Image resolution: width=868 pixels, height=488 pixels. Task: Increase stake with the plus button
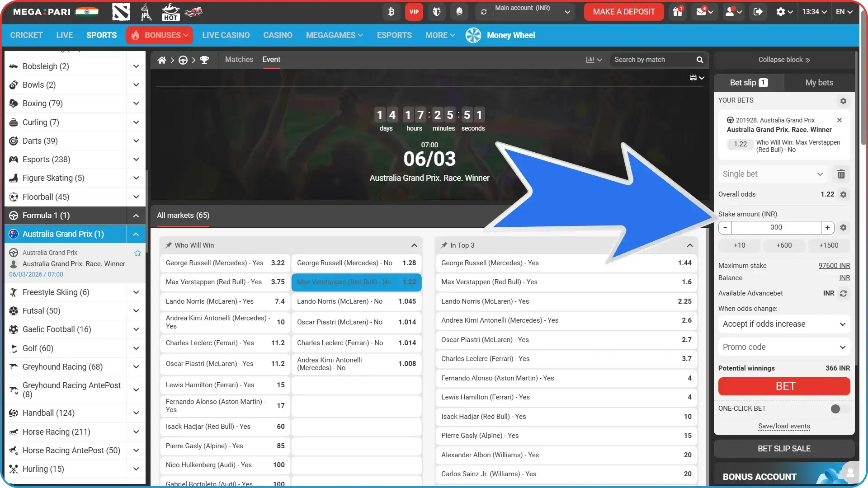click(827, 228)
